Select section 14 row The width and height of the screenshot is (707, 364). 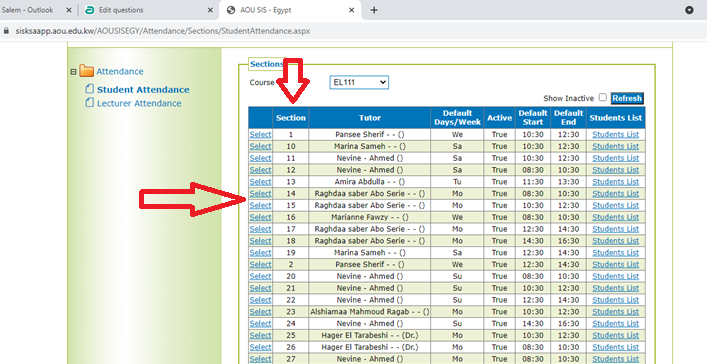(x=260, y=194)
